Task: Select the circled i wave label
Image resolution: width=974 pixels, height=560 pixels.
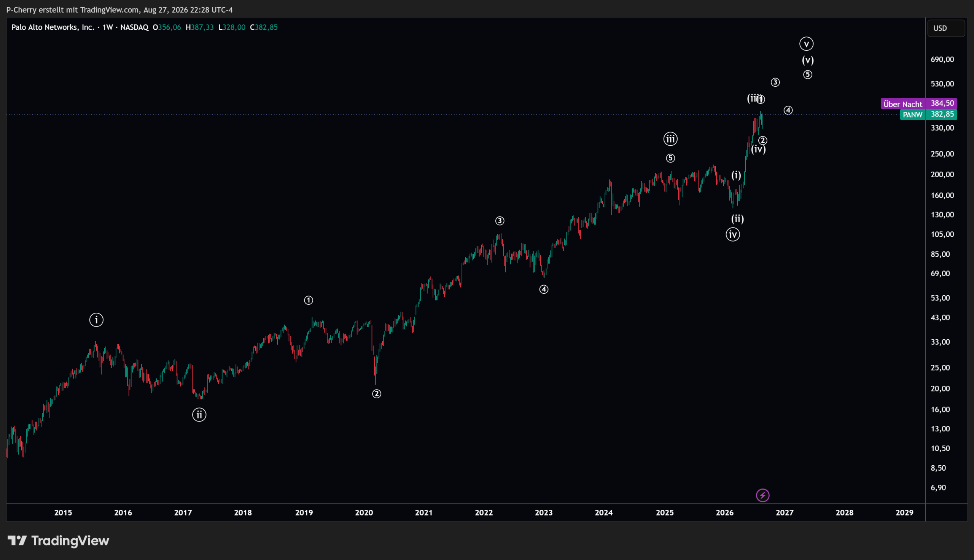Action: (x=97, y=320)
